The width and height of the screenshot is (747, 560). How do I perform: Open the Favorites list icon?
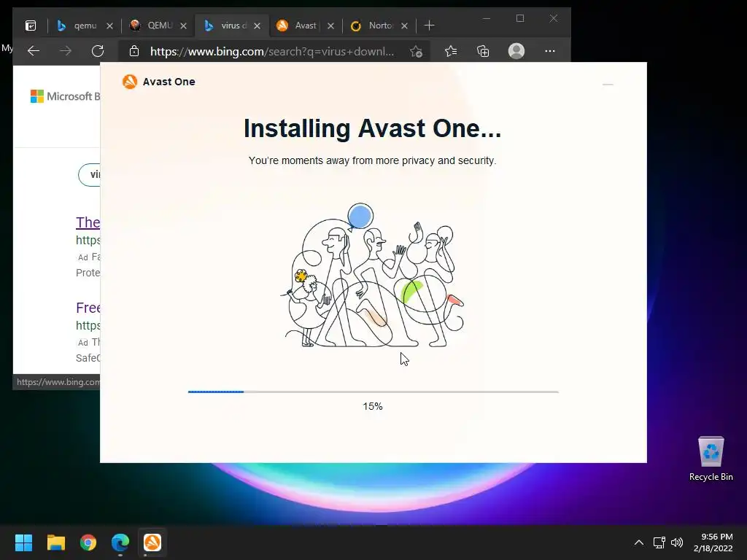coord(451,51)
